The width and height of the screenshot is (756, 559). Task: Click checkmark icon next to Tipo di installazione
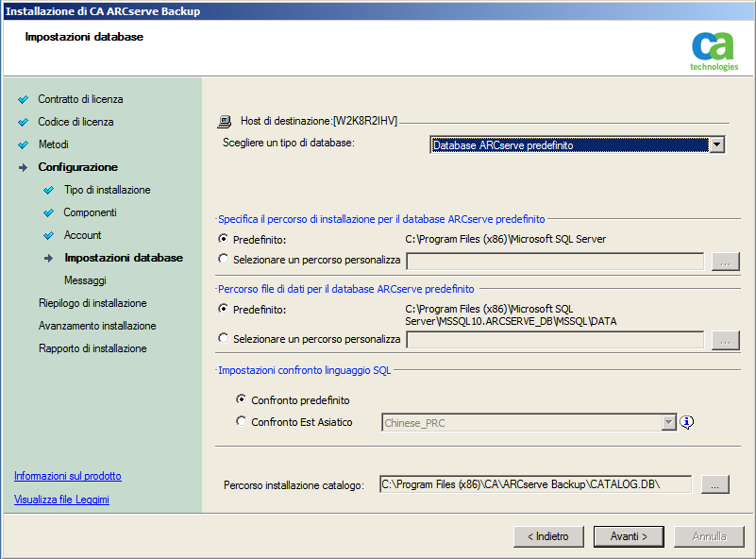(49, 190)
